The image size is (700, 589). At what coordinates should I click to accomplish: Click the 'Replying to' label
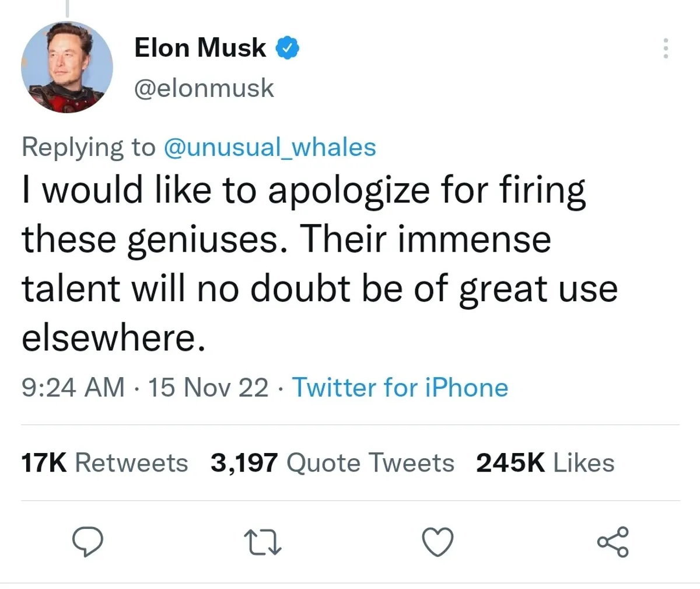click(x=89, y=147)
